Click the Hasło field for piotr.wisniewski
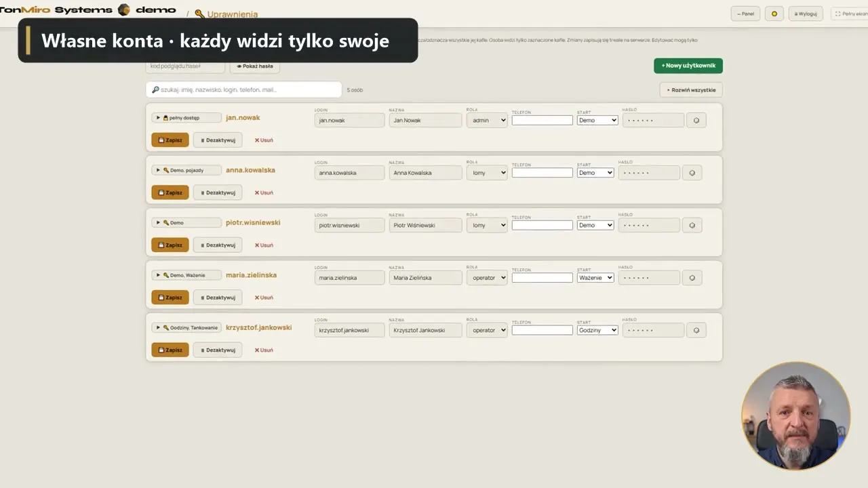This screenshot has width=868, height=488. tap(649, 225)
